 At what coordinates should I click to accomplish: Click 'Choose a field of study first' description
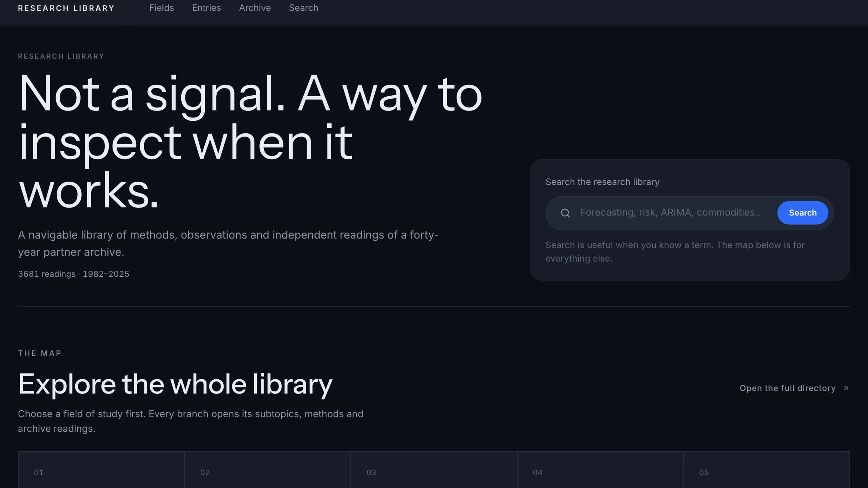click(191, 421)
